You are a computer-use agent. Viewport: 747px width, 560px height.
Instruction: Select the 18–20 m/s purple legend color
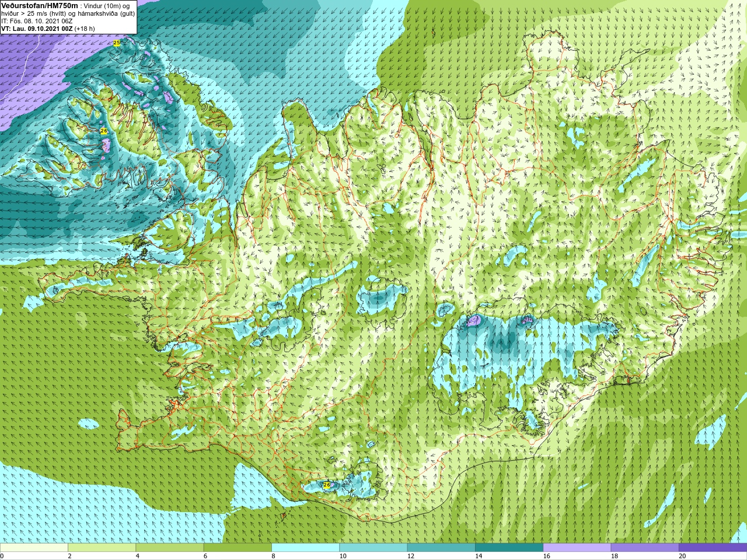click(x=645, y=548)
